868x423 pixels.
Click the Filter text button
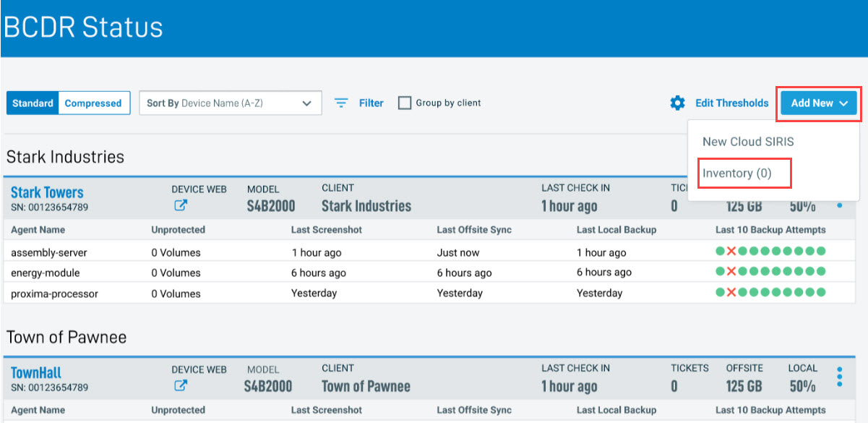pyautogui.click(x=371, y=103)
